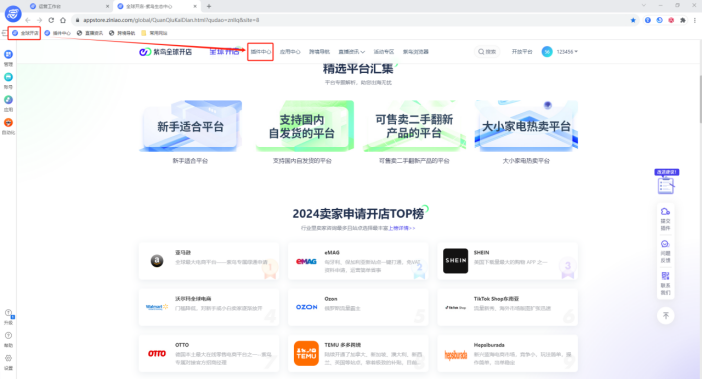Click the search box in the nav bar
The width and height of the screenshot is (703, 379).
tap(487, 52)
